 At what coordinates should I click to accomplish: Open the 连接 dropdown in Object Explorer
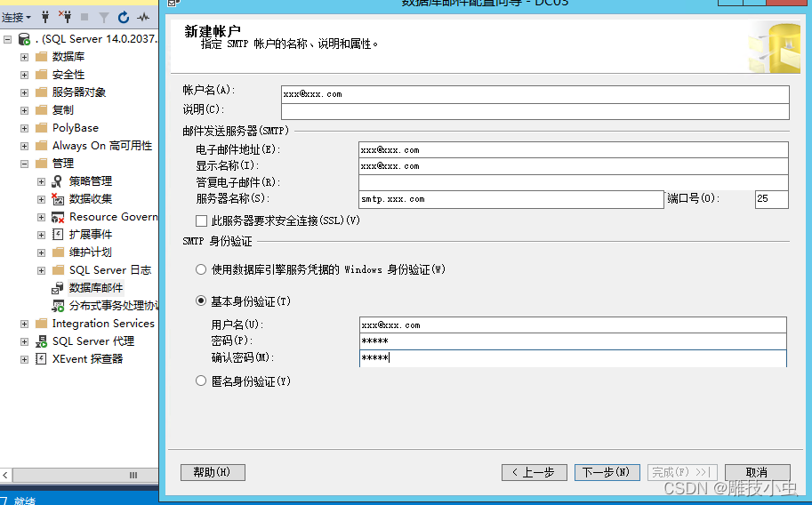[x=16, y=18]
